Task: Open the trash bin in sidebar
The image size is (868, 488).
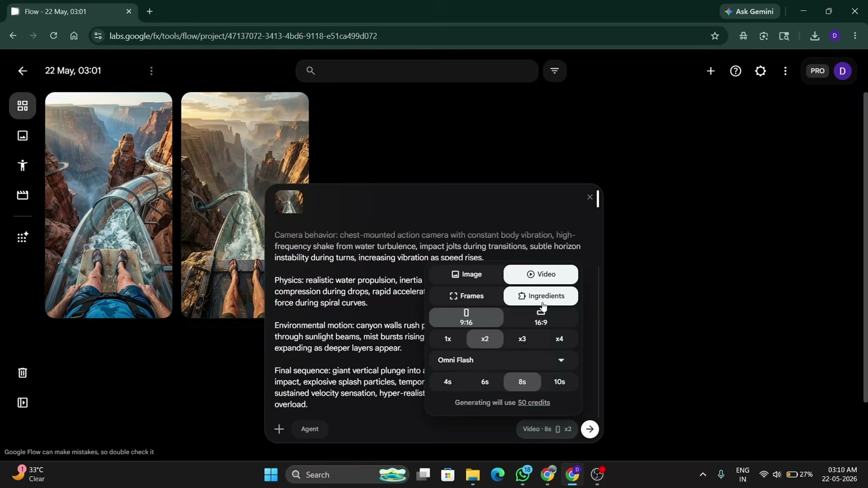Action: pyautogui.click(x=23, y=373)
